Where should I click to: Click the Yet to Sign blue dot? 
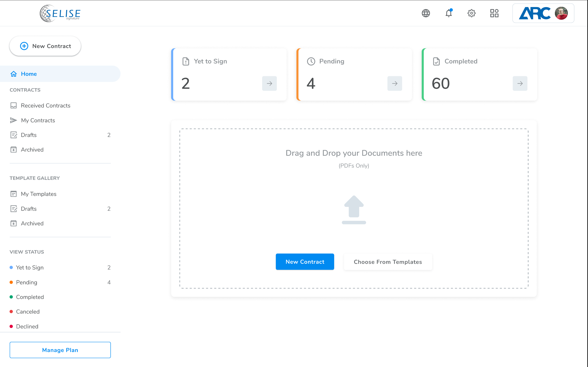click(11, 267)
